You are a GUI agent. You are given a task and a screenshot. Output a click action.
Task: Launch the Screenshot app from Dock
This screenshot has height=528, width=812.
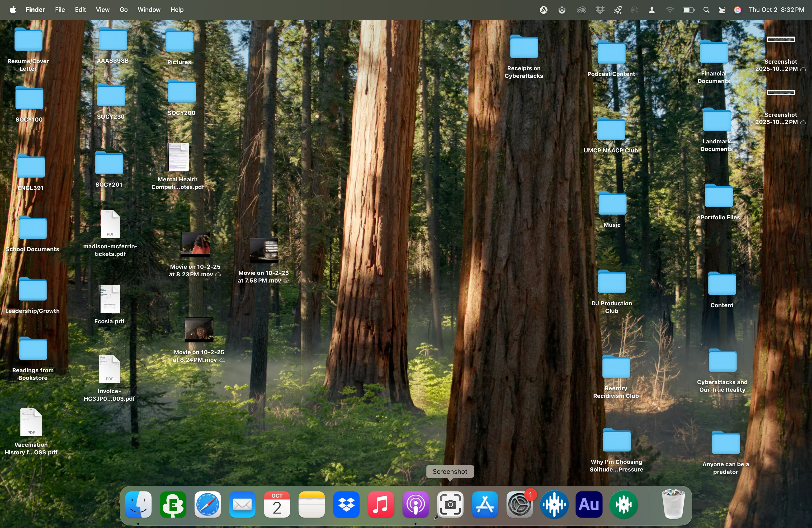(x=450, y=504)
